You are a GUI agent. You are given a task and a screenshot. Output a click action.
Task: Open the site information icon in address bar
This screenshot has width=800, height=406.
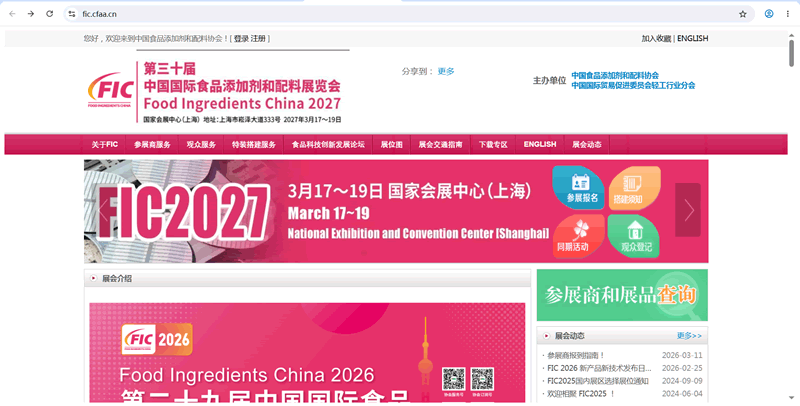[x=72, y=14]
